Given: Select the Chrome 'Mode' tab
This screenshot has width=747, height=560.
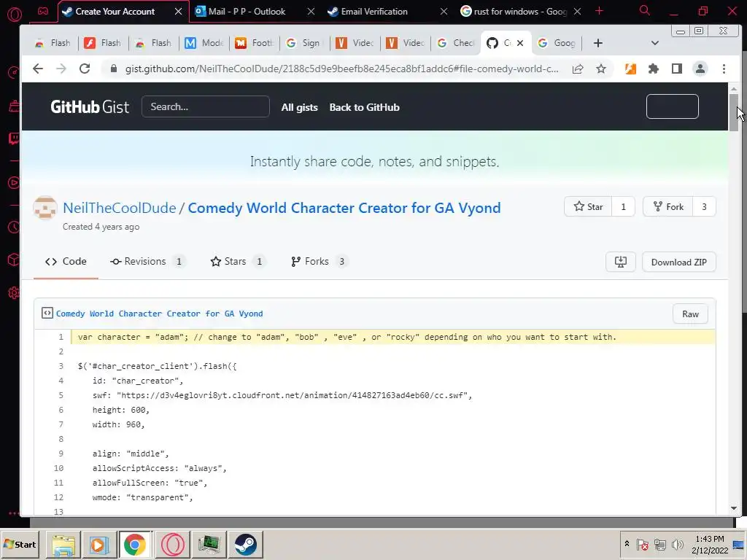Looking at the screenshot, I should click(204, 43).
